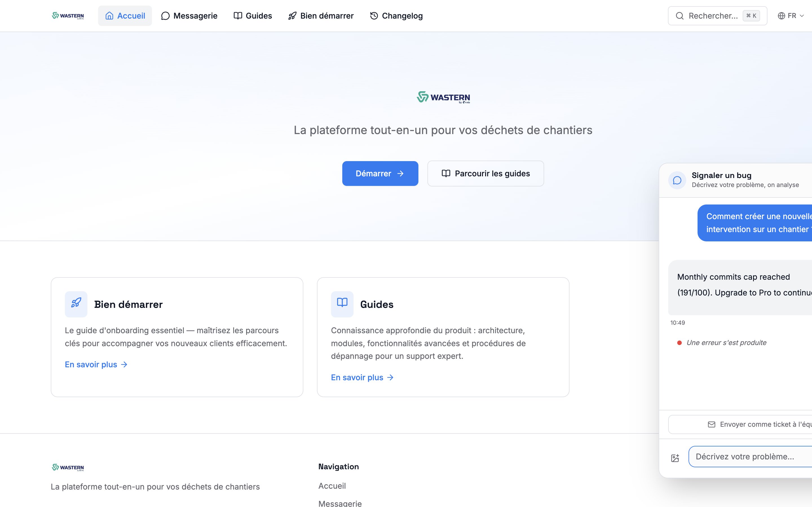The width and height of the screenshot is (812, 507).
Task: Open the Accueil navigation tab
Action: (x=125, y=16)
